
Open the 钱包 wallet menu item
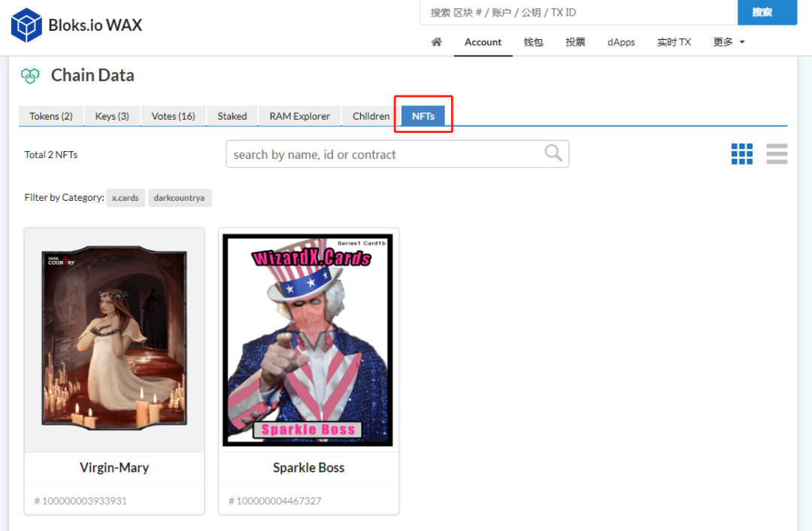pos(533,42)
